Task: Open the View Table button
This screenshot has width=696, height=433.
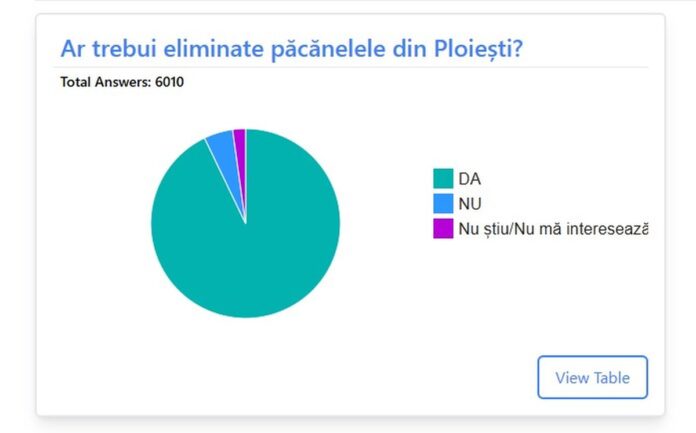Action: [x=592, y=378]
